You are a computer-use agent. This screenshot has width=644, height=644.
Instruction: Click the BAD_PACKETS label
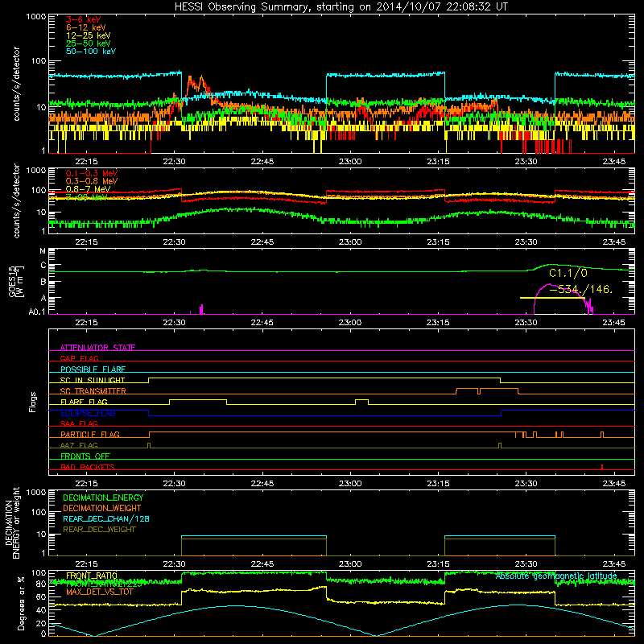(x=88, y=467)
